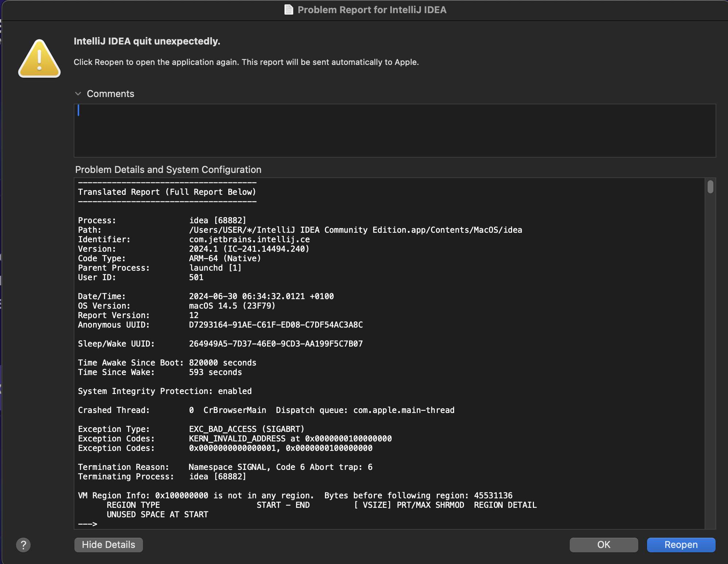The image size is (728, 564).
Task: Click the yellow warning triangle icon
Action: pyautogui.click(x=39, y=59)
